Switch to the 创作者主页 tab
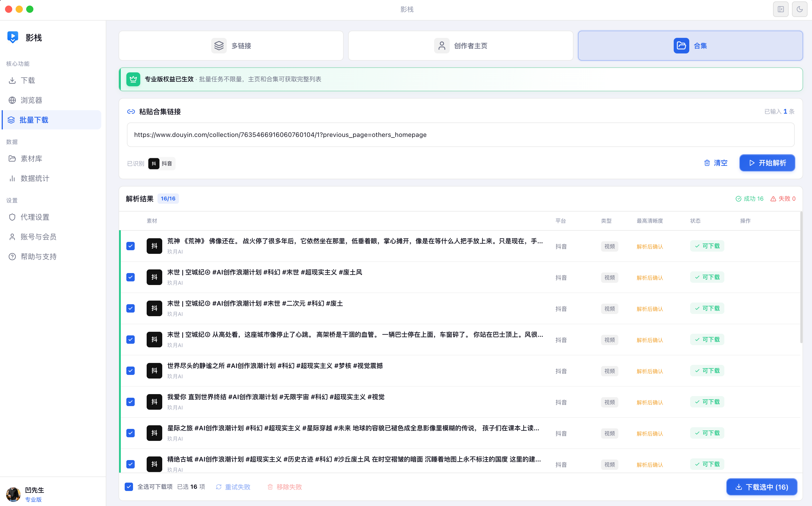 460,46
